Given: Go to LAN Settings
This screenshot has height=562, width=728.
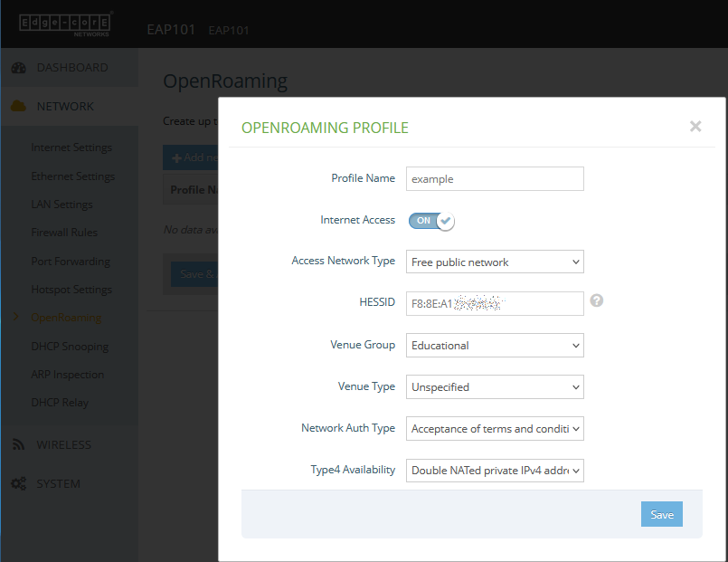Looking at the screenshot, I should 61,205.
